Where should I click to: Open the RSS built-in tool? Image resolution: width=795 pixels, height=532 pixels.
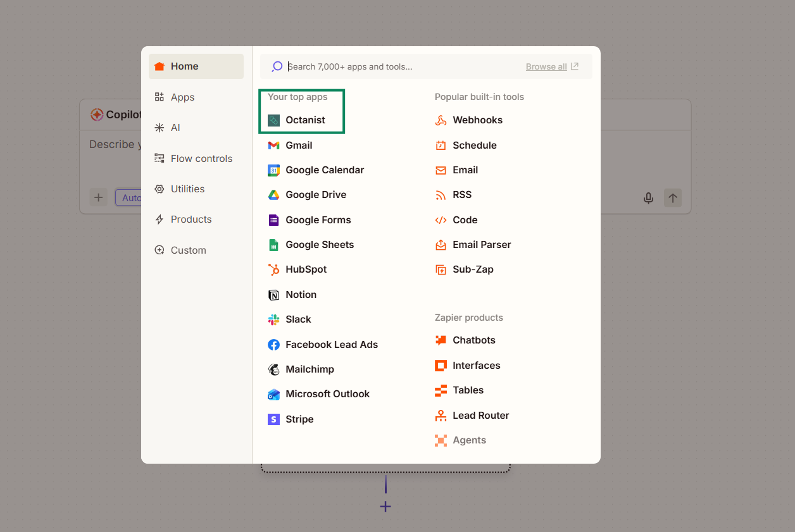(461, 195)
